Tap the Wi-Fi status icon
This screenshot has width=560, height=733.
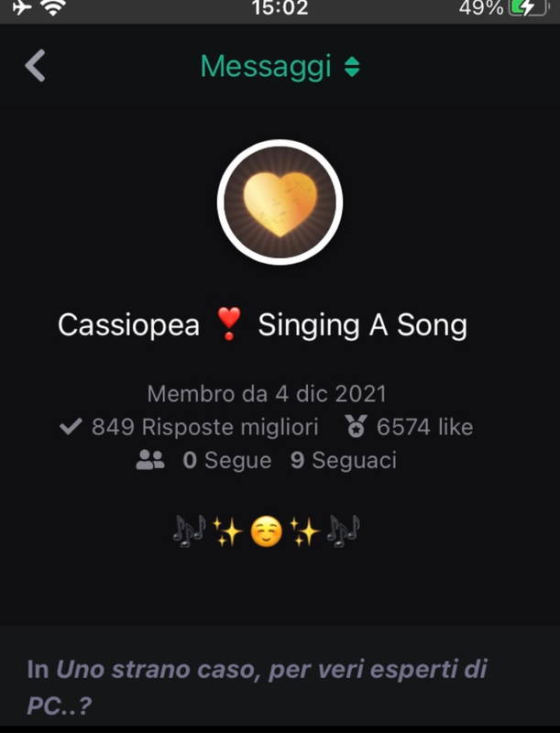pos(53,7)
